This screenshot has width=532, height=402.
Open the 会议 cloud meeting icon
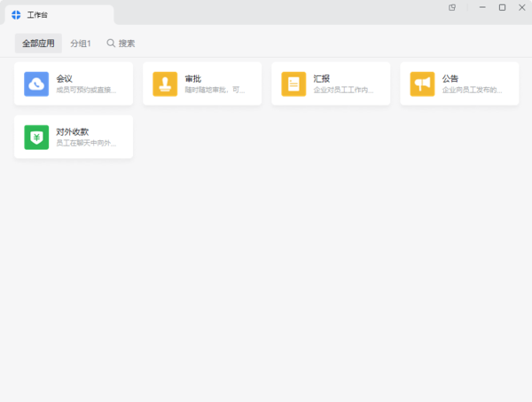click(x=36, y=83)
